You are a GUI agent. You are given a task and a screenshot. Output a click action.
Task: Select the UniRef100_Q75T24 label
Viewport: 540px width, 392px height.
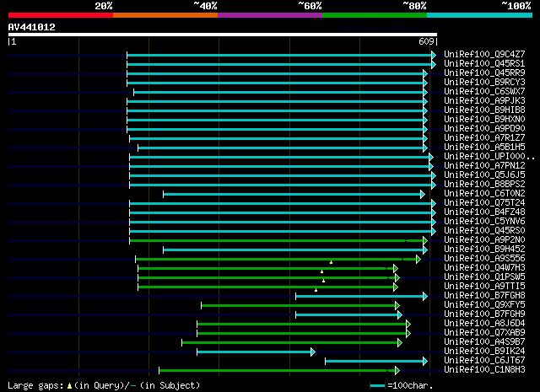point(484,203)
